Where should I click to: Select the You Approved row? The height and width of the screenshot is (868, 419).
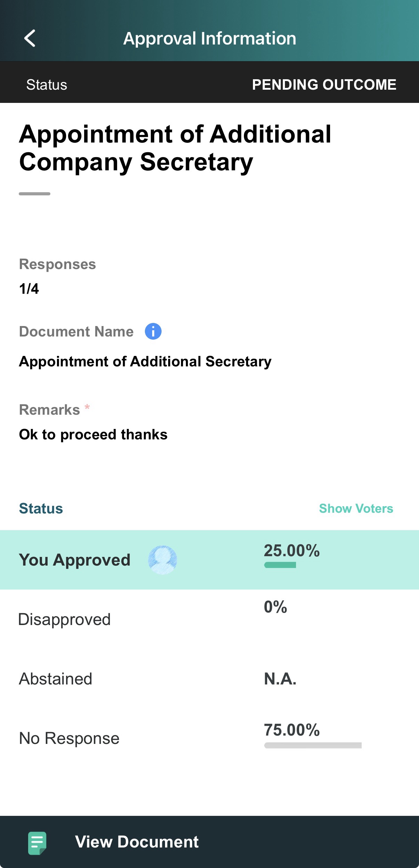click(209, 560)
